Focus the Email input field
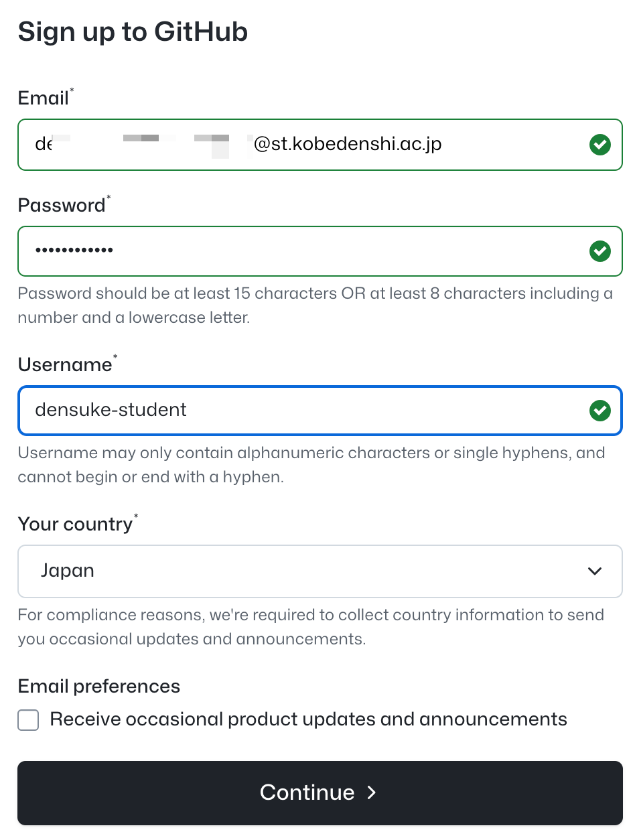 coord(320,144)
